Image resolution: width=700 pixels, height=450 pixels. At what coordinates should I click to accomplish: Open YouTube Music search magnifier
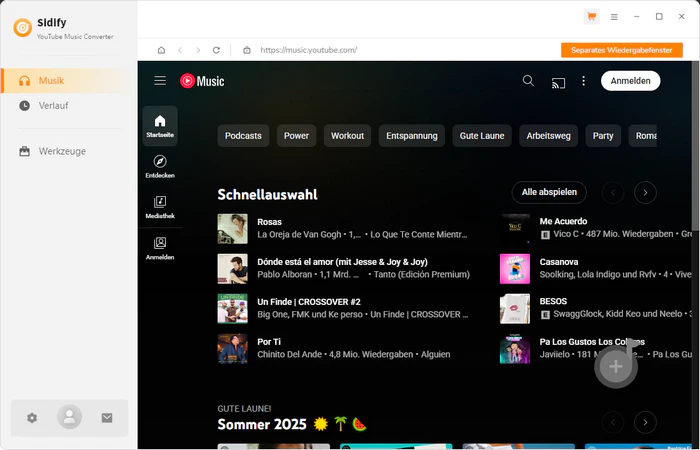(528, 81)
